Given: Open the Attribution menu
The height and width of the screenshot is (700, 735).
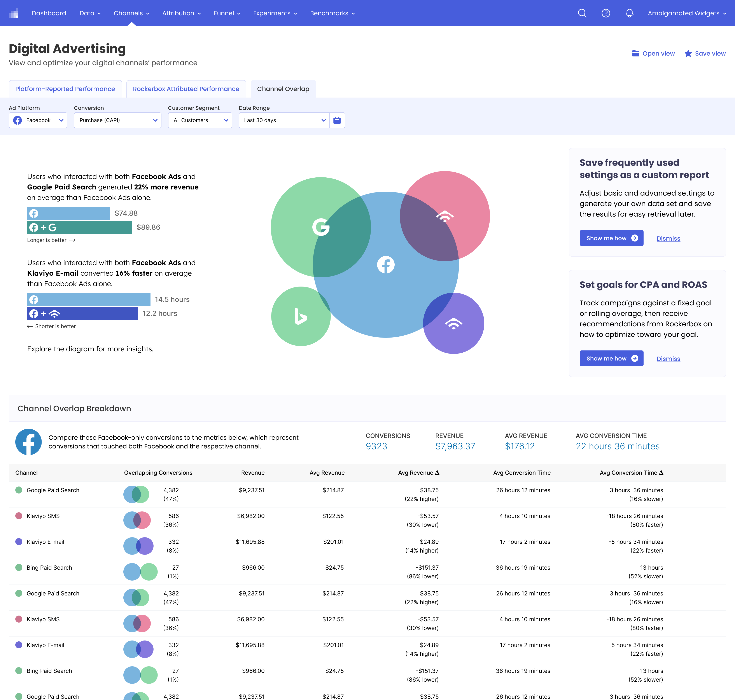Looking at the screenshot, I should point(182,13).
